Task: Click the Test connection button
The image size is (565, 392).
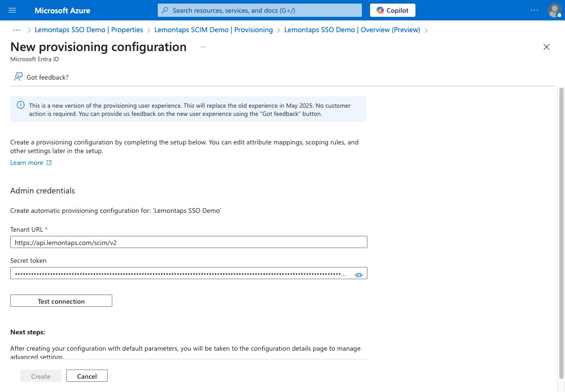Action: 61,301
